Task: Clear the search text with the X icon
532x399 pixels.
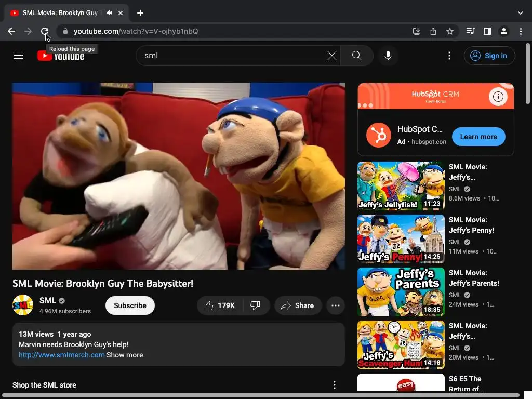Action: [332, 55]
